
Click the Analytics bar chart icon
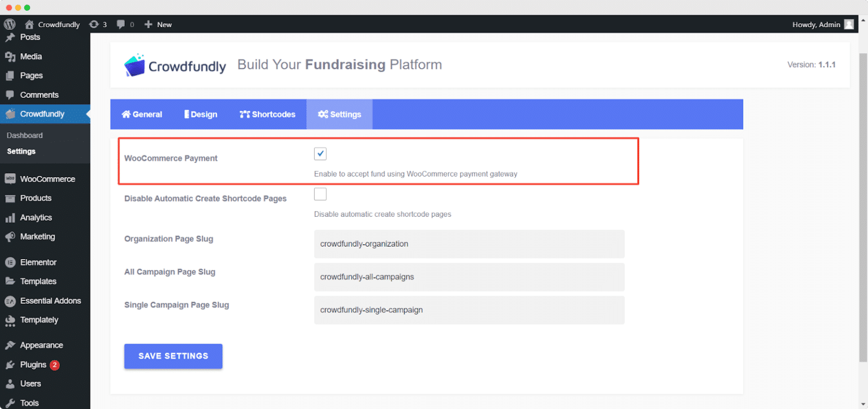click(10, 218)
